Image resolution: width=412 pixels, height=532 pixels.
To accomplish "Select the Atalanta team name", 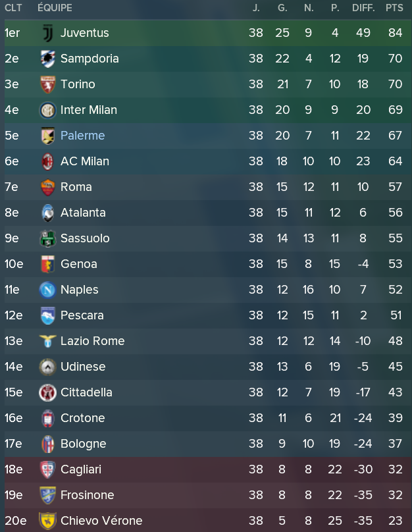I will point(83,213).
